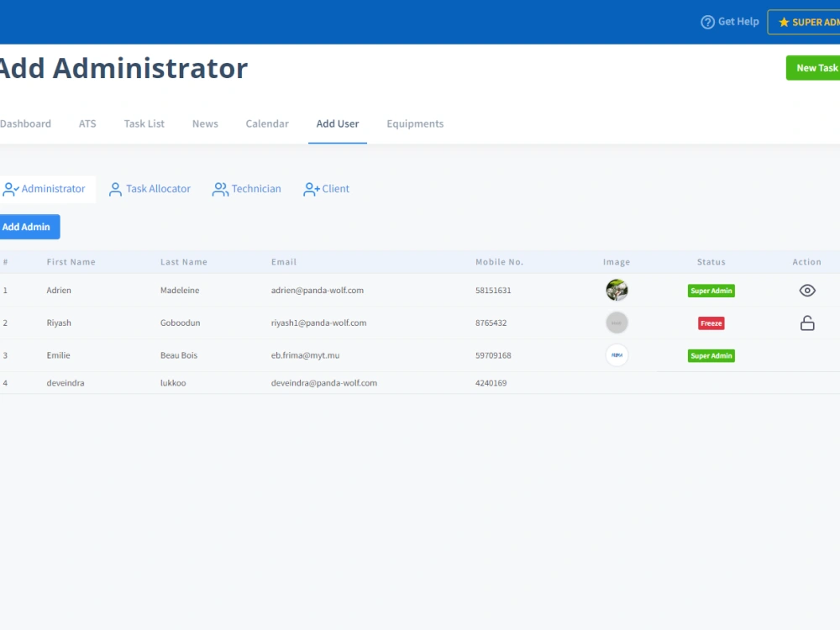Click mobile number 8765432
840x630 pixels.
tap(491, 323)
